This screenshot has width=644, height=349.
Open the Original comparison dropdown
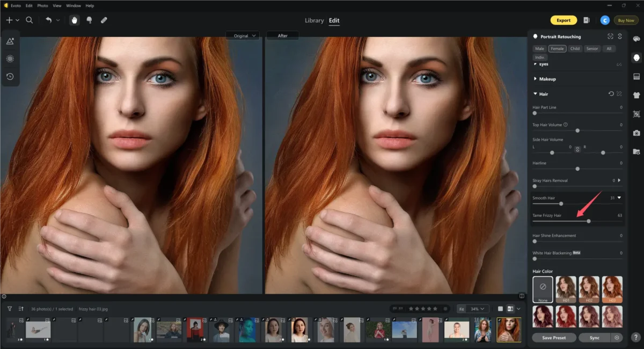(x=243, y=36)
